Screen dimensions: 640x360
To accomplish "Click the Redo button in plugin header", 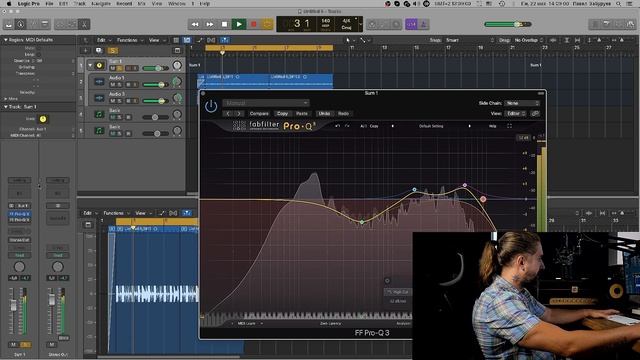I will 343,113.
